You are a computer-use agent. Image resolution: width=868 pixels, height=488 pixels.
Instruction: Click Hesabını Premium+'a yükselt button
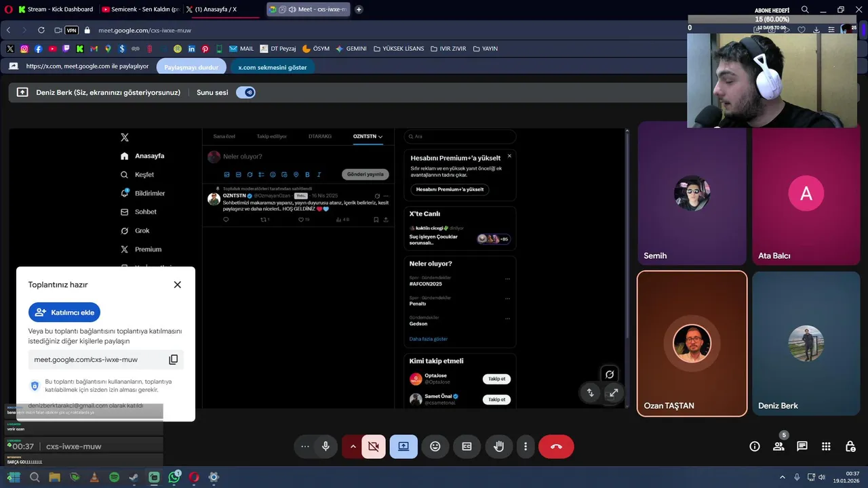(450, 189)
